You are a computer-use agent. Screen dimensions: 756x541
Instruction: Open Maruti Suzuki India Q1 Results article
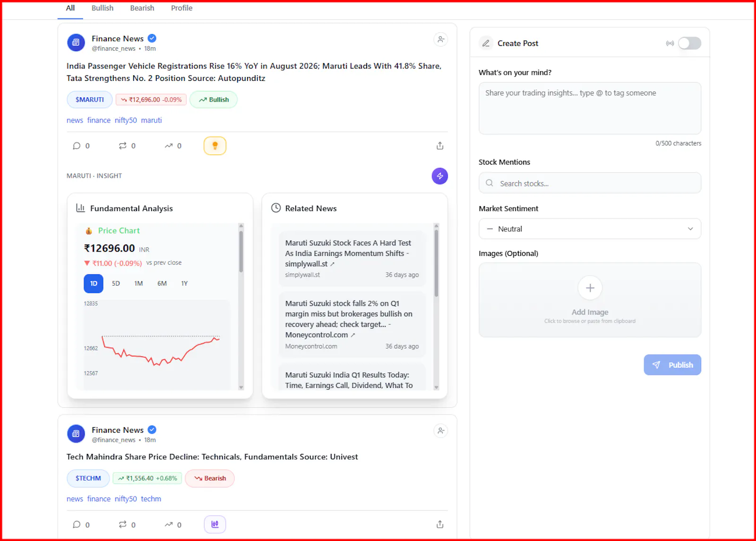(x=352, y=377)
